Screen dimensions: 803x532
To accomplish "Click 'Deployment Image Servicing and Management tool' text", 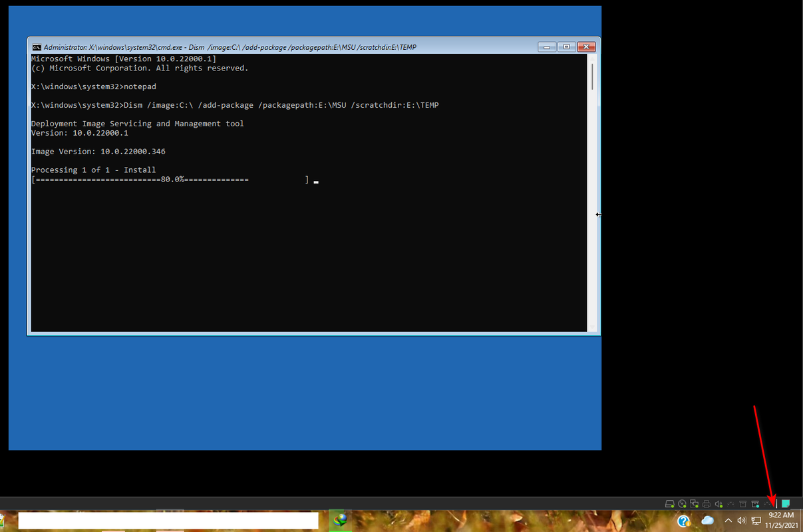I will click(138, 124).
